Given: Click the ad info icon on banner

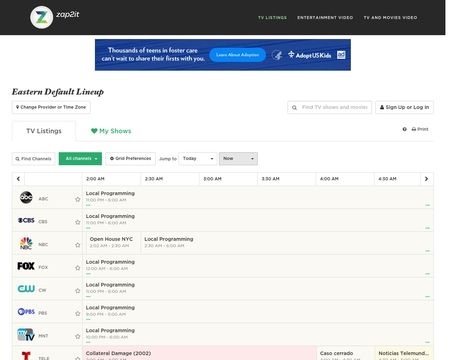Looking at the screenshot, I should [341, 55].
